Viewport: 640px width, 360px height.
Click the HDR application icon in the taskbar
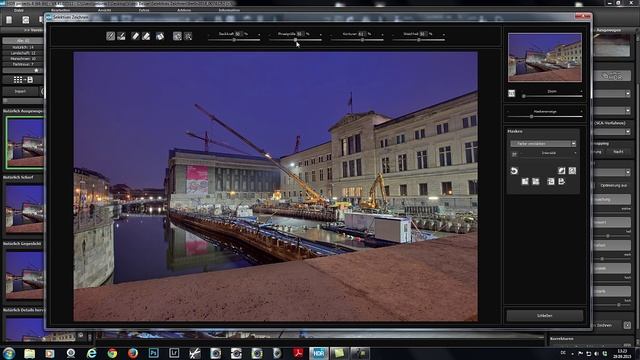(x=318, y=353)
